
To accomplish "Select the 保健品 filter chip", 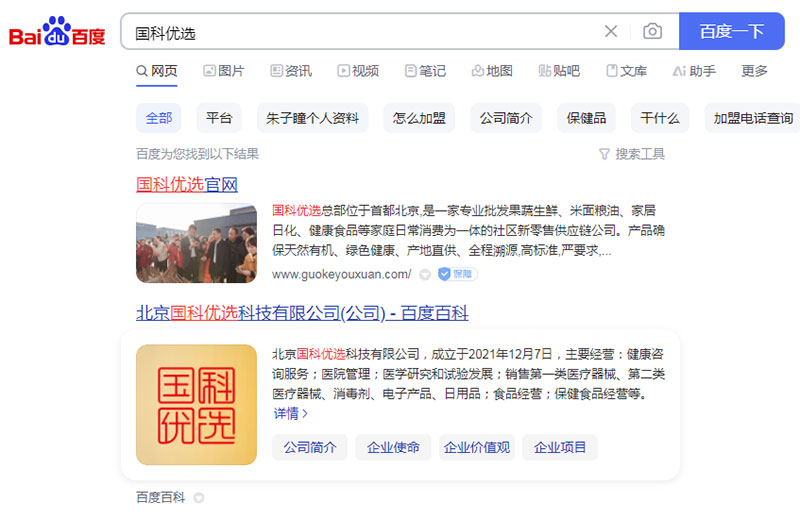I will tap(586, 118).
